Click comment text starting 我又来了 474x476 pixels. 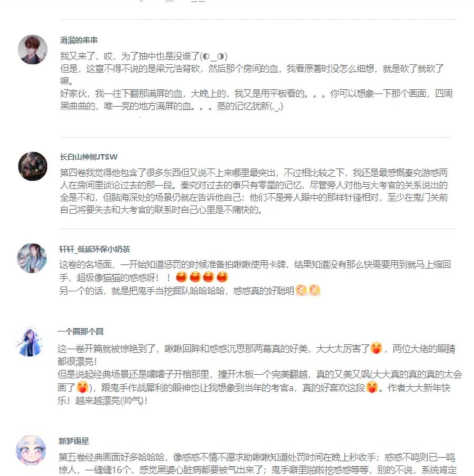[x=256, y=81]
